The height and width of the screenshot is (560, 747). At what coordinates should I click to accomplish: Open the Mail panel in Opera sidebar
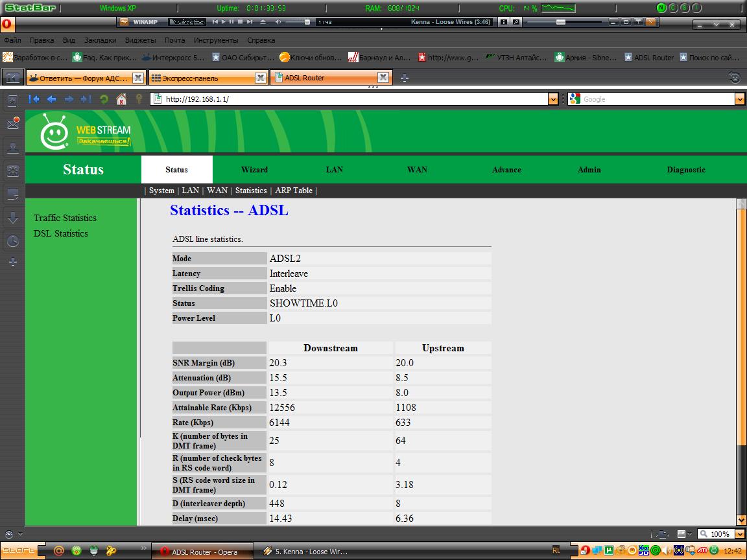(x=12, y=123)
